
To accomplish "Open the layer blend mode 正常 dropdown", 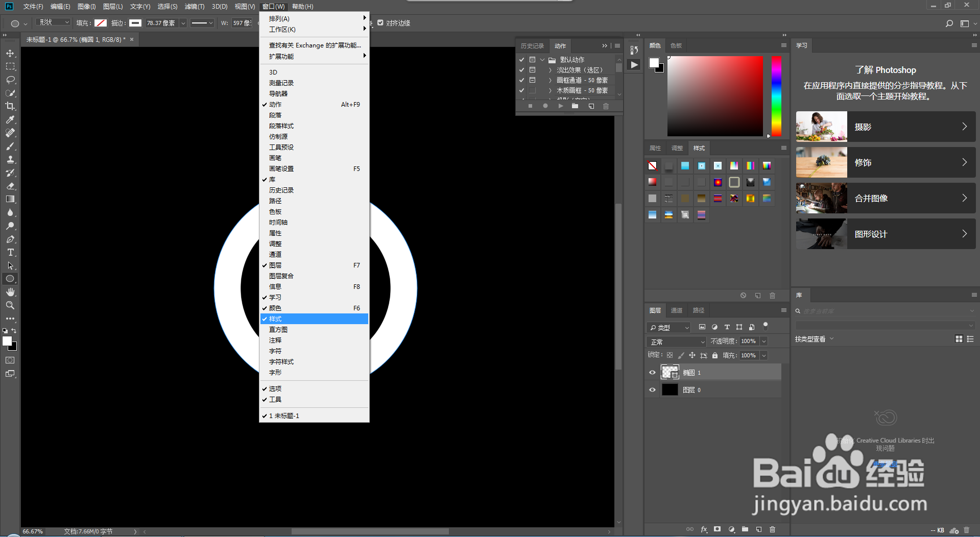I will tap(676, 342).
